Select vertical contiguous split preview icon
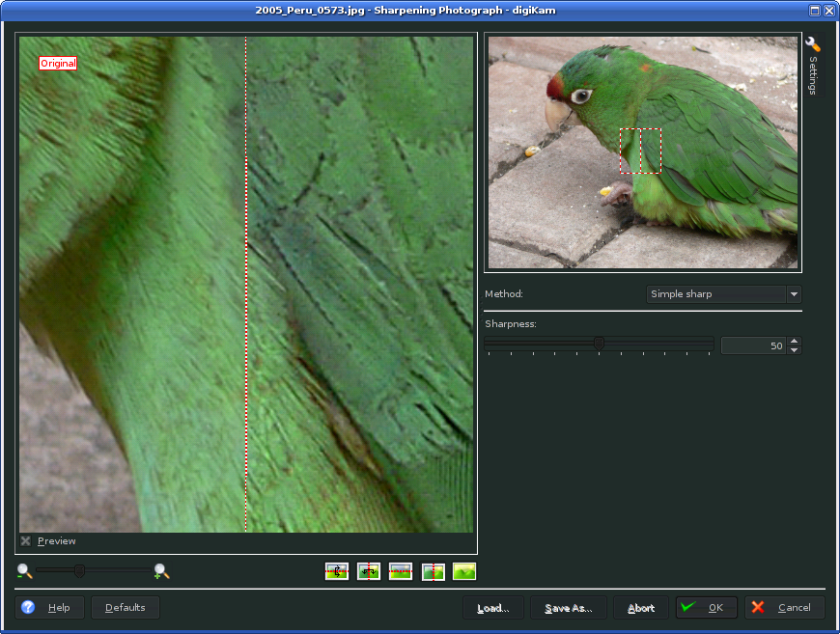 point(434,571)
